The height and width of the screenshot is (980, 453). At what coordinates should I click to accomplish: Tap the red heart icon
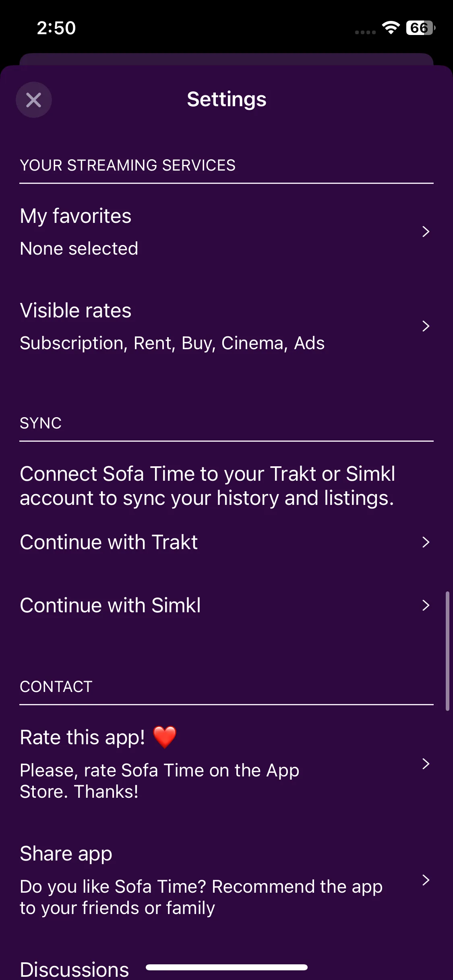(x=165, y=737)
